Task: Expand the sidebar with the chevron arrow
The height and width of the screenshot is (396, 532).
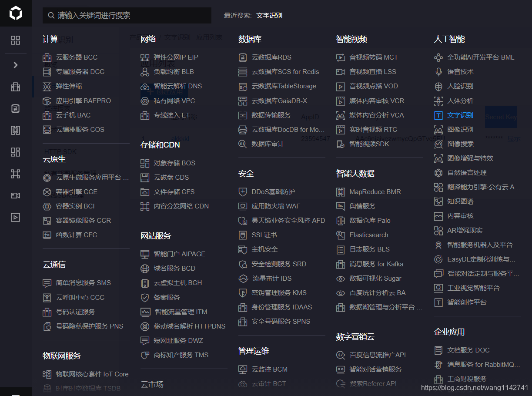Action: pyautogui.click(x=16, y=65)
